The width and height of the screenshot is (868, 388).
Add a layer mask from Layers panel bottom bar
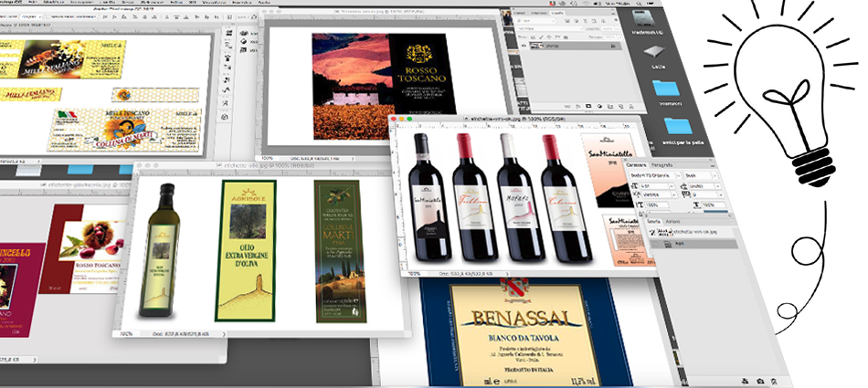[588, 106]
